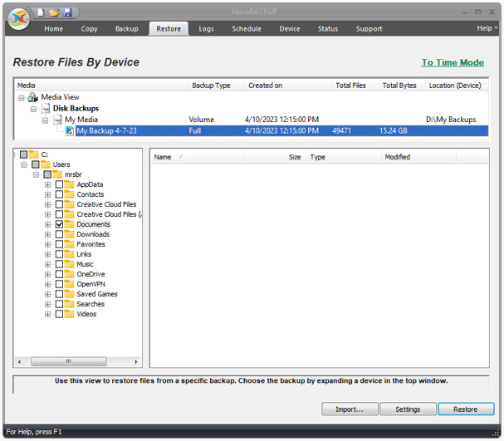Sort file list by Name column header
Screen dimensions: 504x441
coord(198,157)
